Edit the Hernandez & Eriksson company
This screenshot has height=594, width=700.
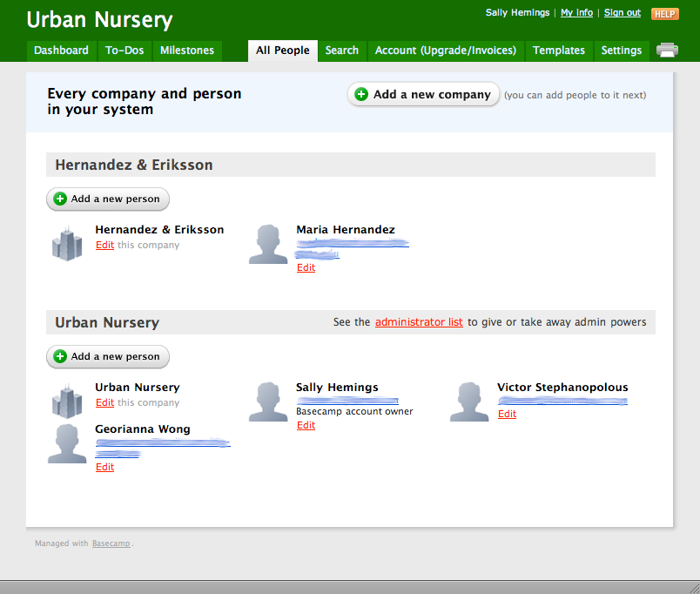coord(104,245)
